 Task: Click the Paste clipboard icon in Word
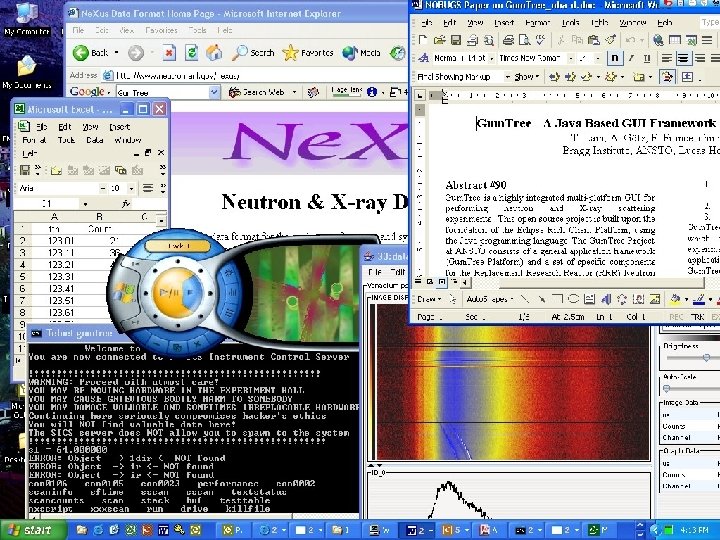pyautogui.click(x=593, y=40)
